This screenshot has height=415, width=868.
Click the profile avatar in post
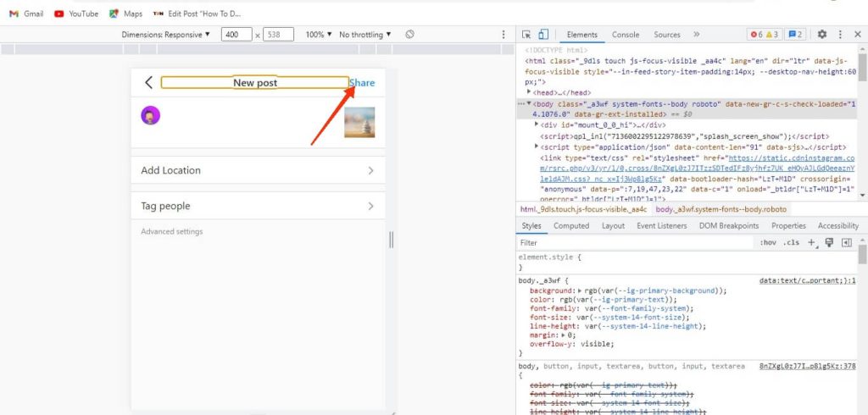point(151,116)
